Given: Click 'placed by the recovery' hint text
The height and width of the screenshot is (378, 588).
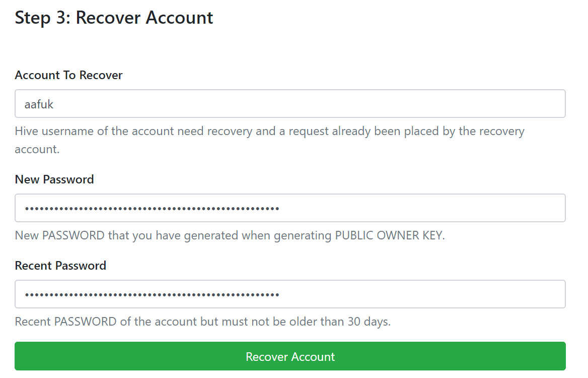Looking at the screenshot, I should pyautogui.click(x=462, y=131).
